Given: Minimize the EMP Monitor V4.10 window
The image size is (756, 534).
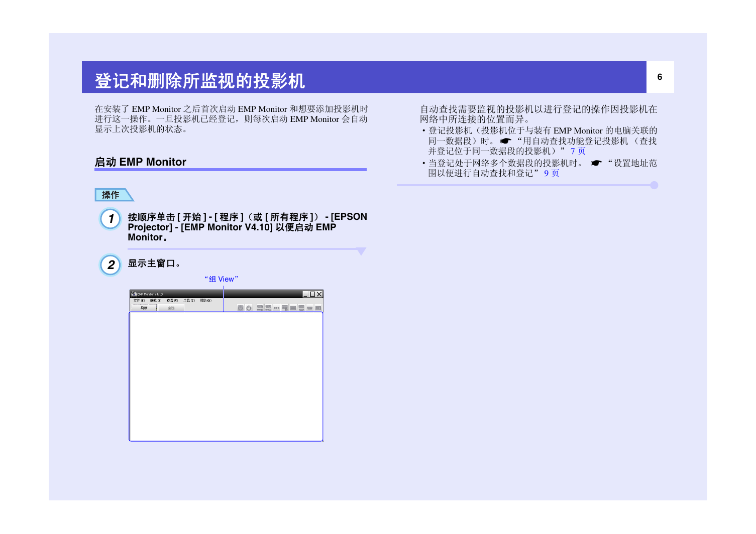Looking at the screenshot, I should pos(305,294).
